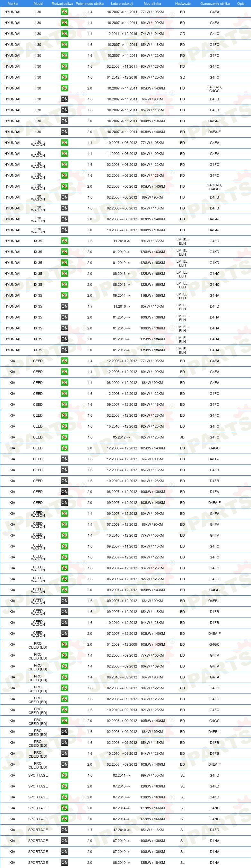
Task: Click the petrol icon in the G4LC row
Action: [65, 34]
